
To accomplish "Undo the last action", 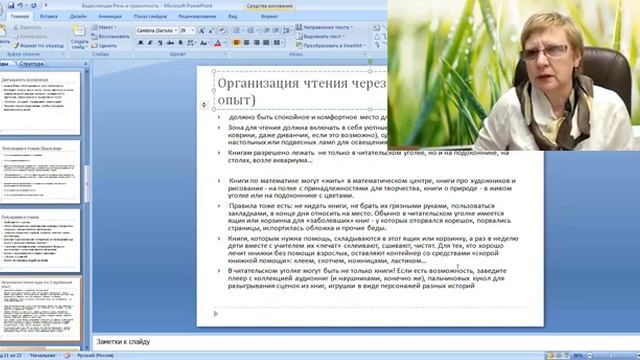I will pyautogui.click(x=20, y=5).
